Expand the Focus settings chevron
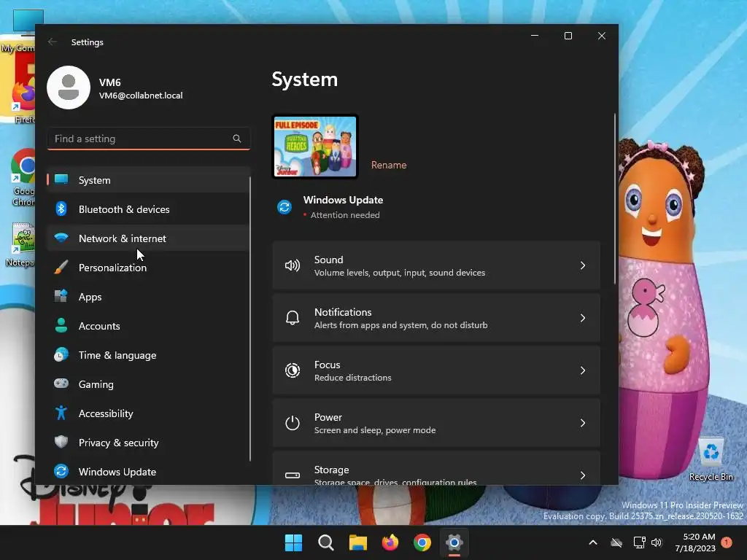747x560 pixels. 583,370
